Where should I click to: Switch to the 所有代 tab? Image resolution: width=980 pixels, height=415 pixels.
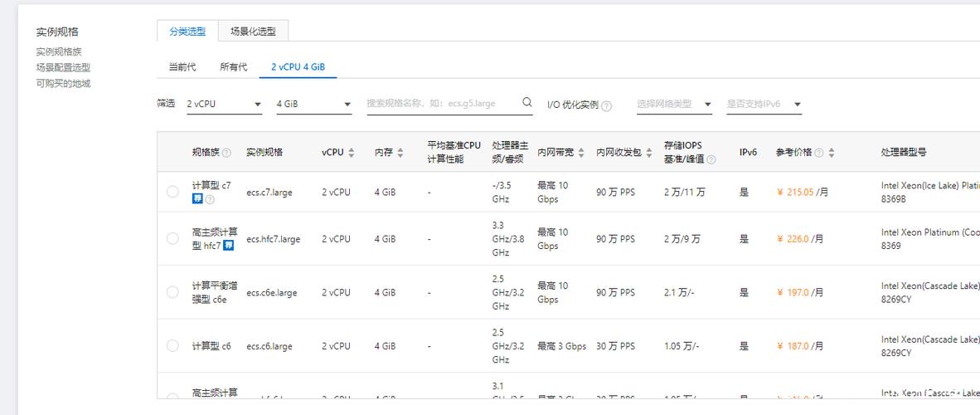pos(233,67)
